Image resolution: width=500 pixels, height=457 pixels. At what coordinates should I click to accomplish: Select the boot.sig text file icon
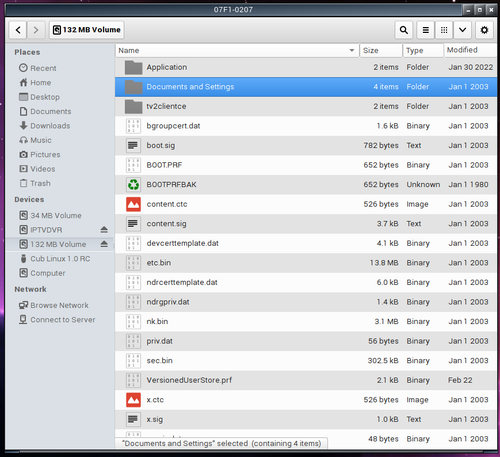[133, 145]
